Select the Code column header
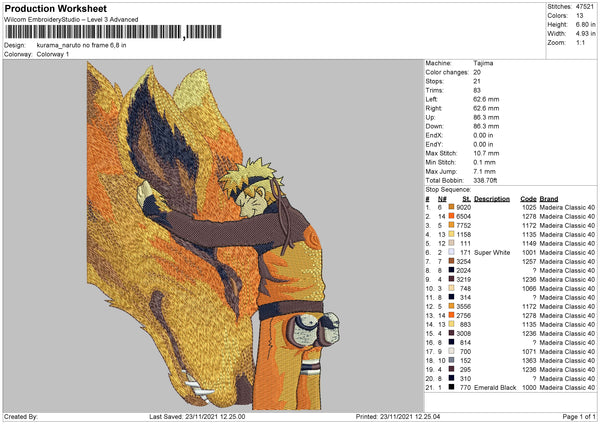600x424 pixels. (x=528, y=199)
